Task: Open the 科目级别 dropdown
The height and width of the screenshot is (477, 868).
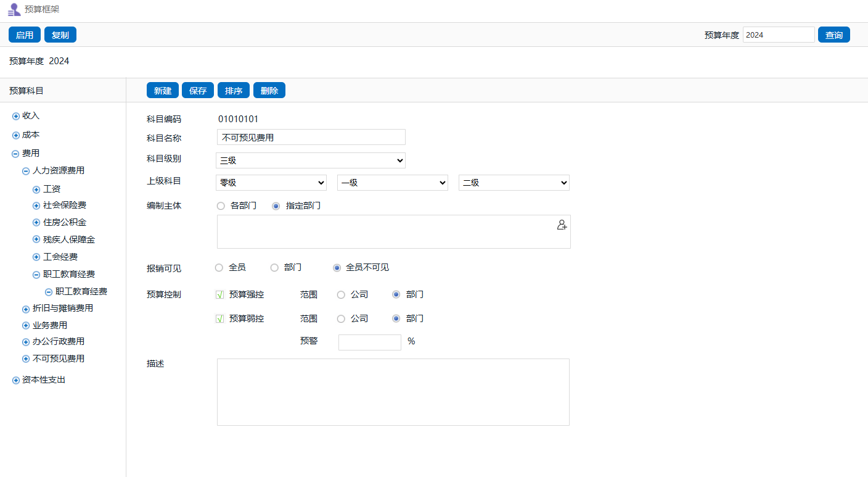Action: pos(311,160)
